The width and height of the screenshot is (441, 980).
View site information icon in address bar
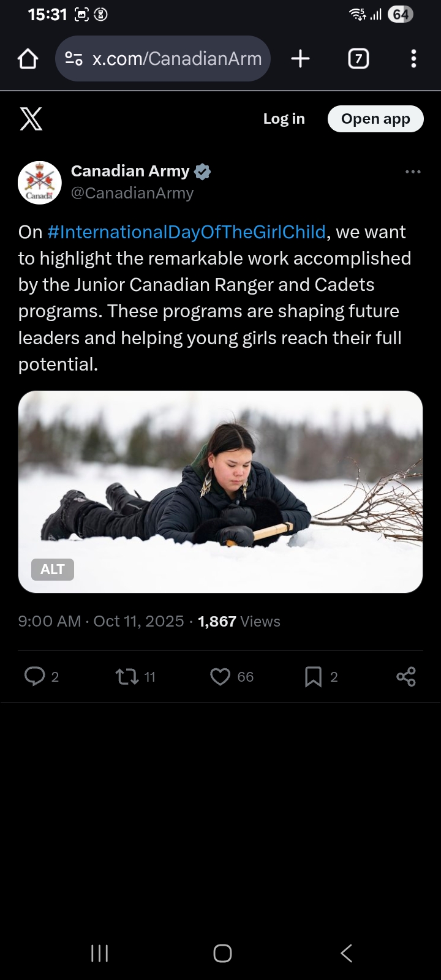[x=73, y=59]
